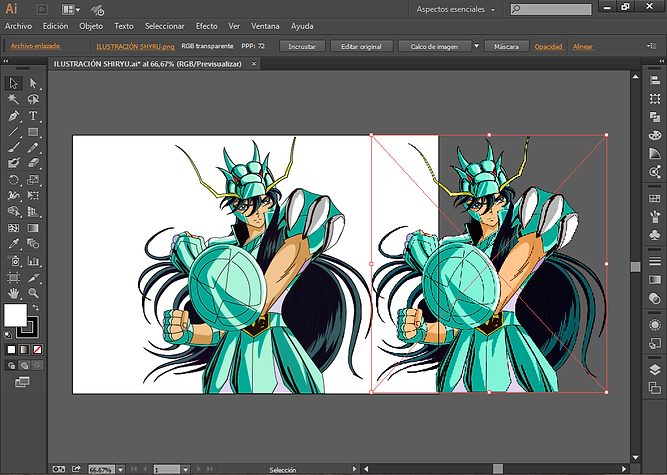The width and height of the screenshot is (667, 475).
Task: Pick the Paintbrush tool
Action: [14, 148]
